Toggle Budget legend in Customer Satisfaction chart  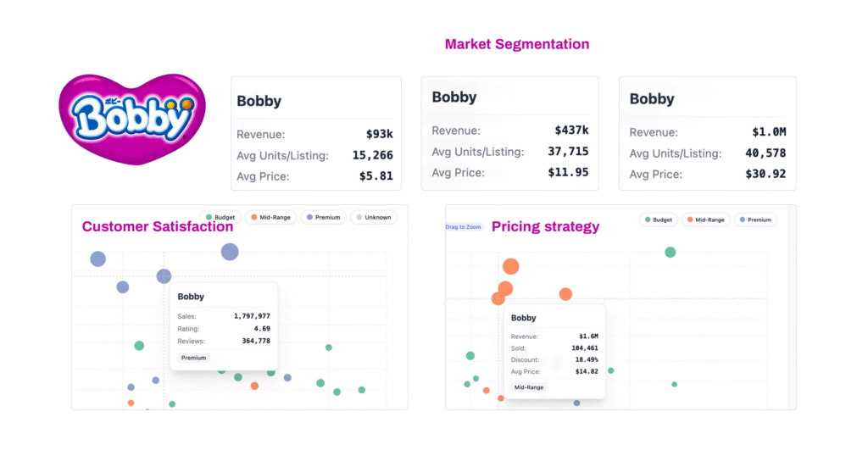click(222, 217)
